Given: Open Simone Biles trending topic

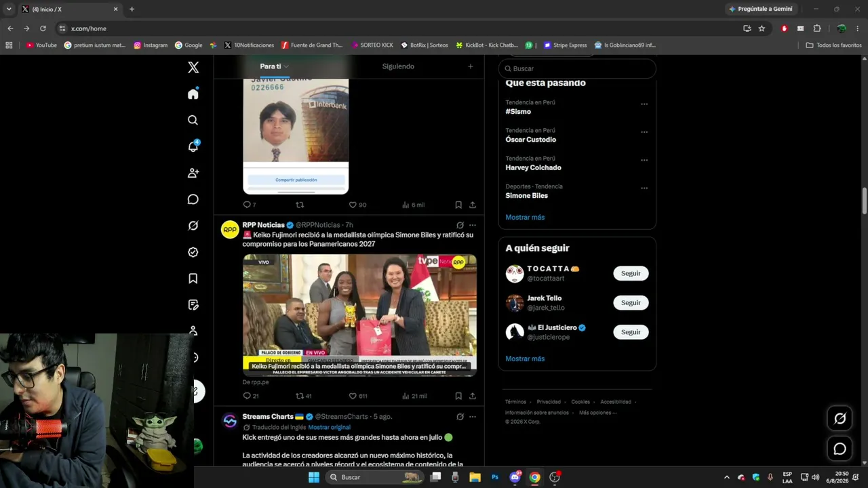Looking at the screenshot, I should tap(527, 196).
